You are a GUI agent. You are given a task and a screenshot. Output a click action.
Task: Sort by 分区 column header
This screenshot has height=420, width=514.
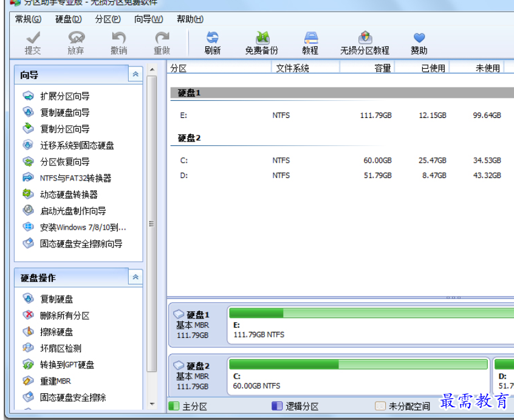point(219,68)
